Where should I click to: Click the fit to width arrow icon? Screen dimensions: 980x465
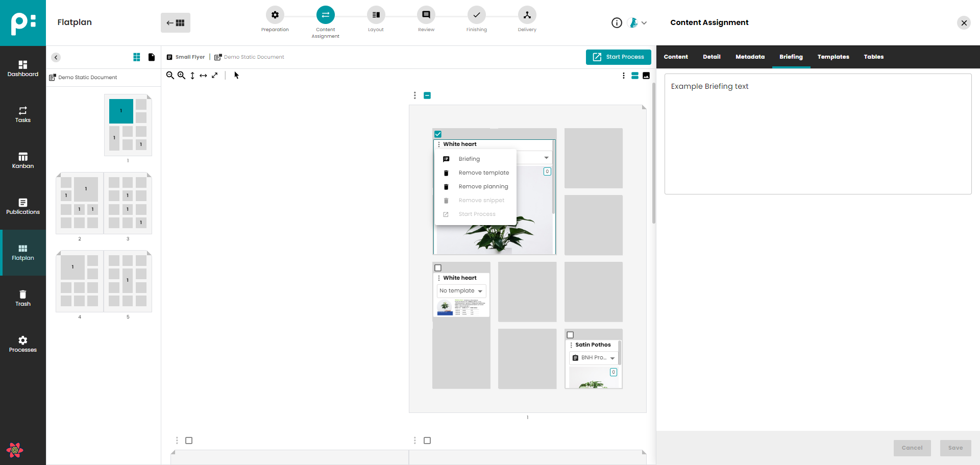tap(203, 76)
